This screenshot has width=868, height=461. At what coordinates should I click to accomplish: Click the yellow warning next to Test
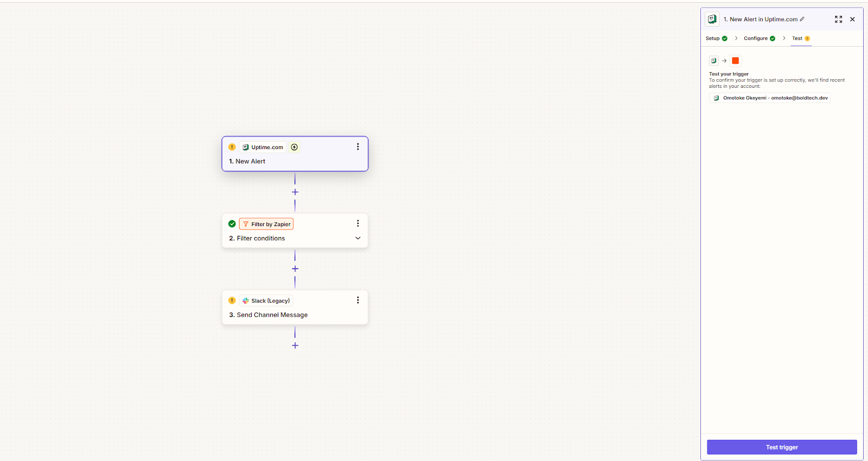coord(807,39)
